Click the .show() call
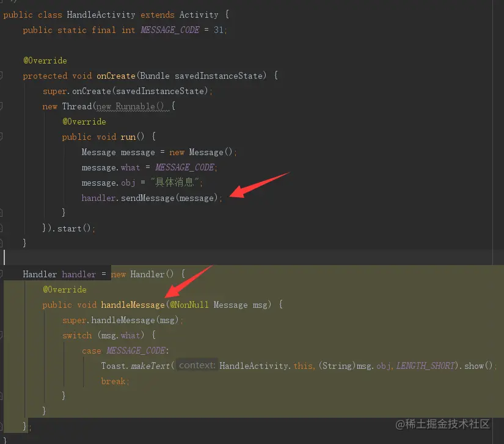 tap(475, 366)
